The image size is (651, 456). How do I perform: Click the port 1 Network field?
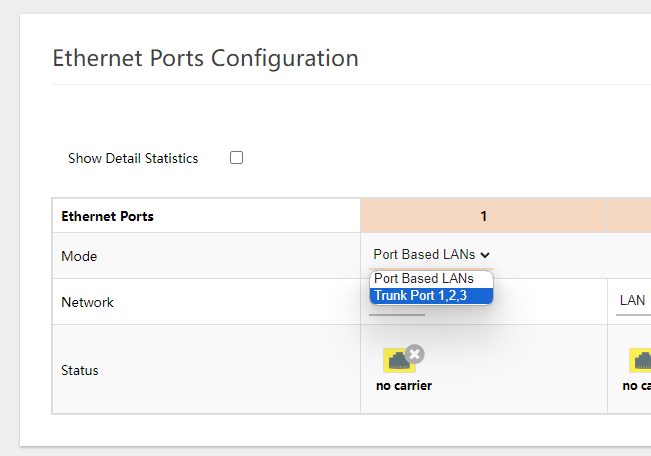point(397,310)
